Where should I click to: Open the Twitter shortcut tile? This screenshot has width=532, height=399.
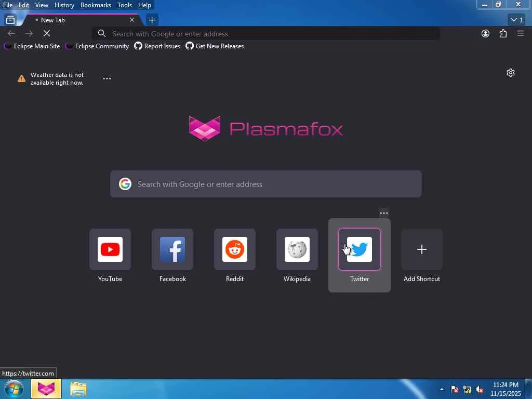[360, 249]
